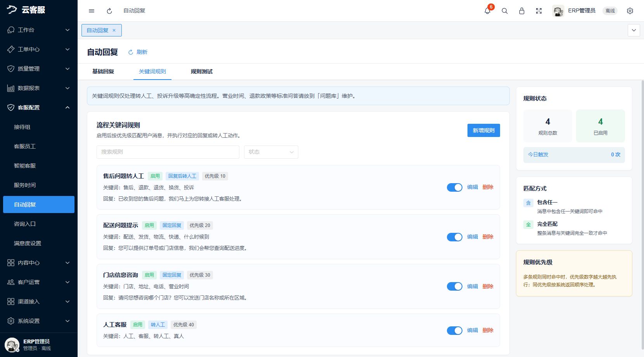Click the search magnifier icon in header
The height and width of the screenshot is (357, 644).
click(505, 11)
